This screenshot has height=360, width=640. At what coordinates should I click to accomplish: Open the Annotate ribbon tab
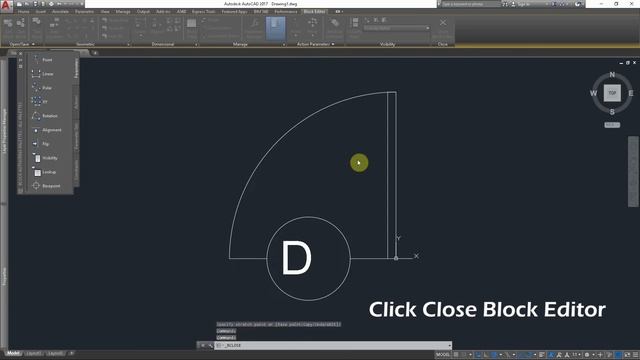pos(60,11)
